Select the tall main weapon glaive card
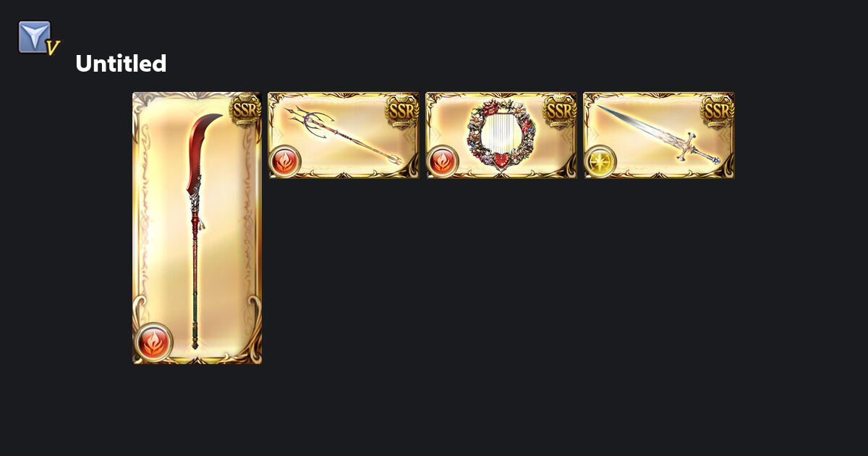The height and width of the screenshot is (456, 868). click(x=197, y=228)
